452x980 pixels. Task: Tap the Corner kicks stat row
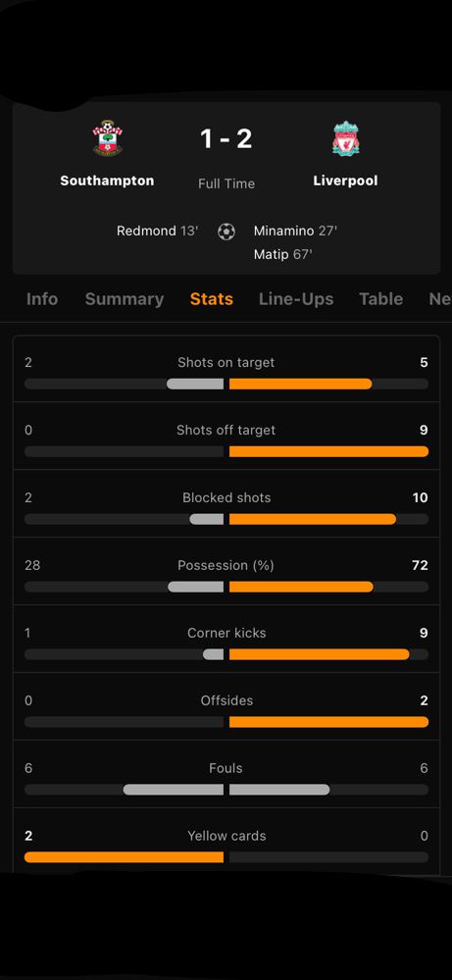click(226, 644)
